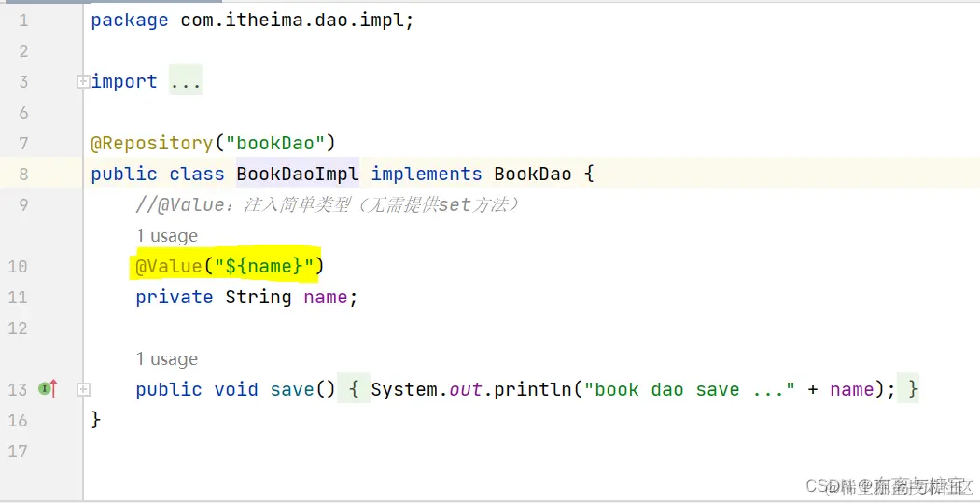Click the //@Value comment line

pos(327,204)
